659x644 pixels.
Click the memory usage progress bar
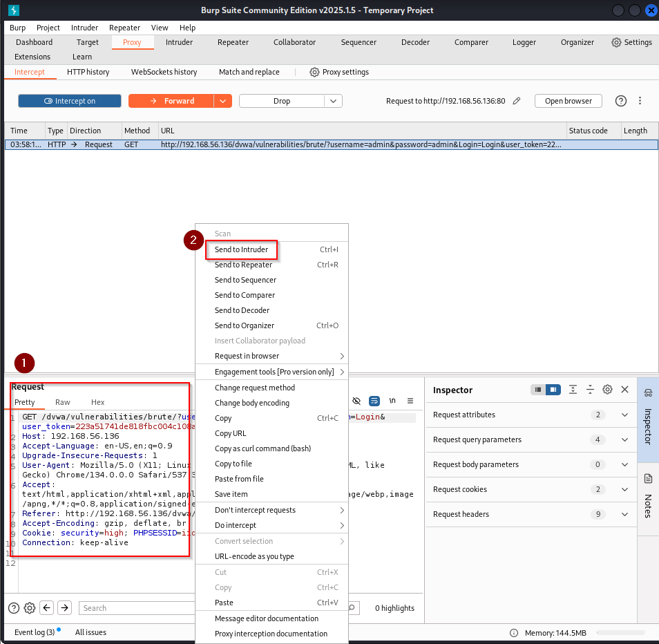pyautogui.click(x=620, y=633)
